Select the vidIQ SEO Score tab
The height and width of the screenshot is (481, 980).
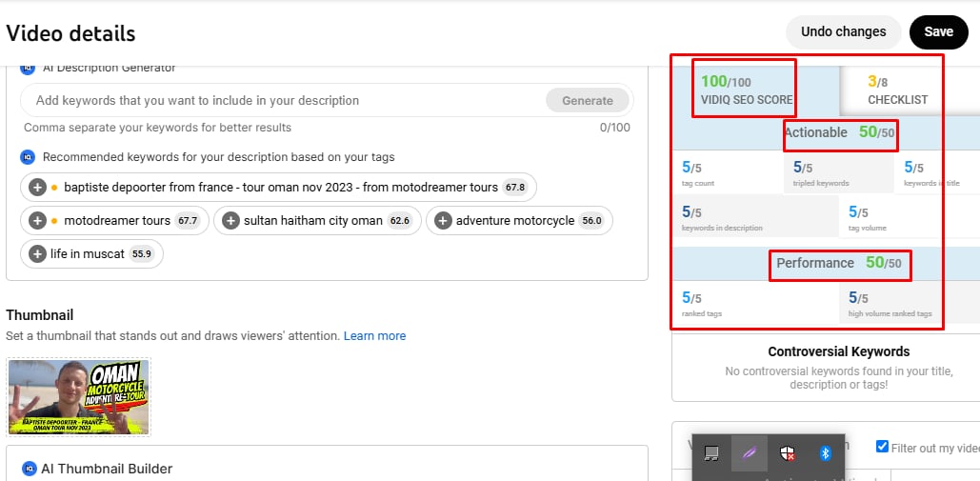pos(746,90)
